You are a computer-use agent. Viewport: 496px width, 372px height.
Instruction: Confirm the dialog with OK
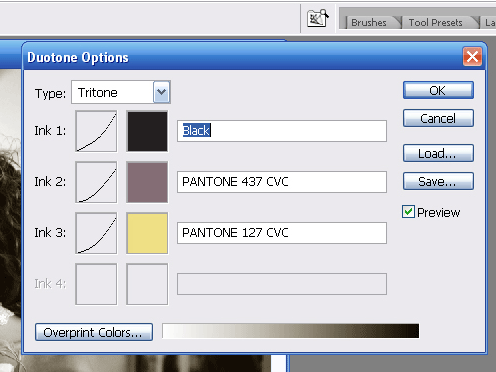[x=438, y=90]
